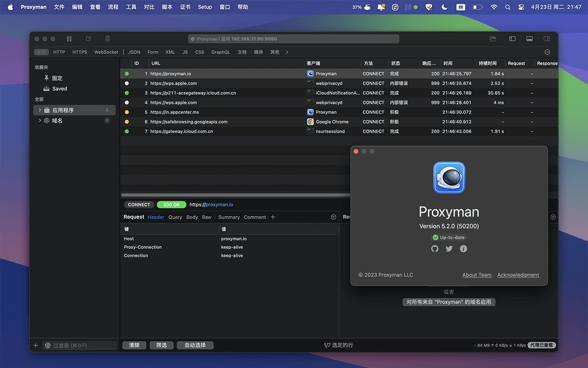Click the green Up-to-date status badge
Screen dimensions: 588x368
pos(449,237)
